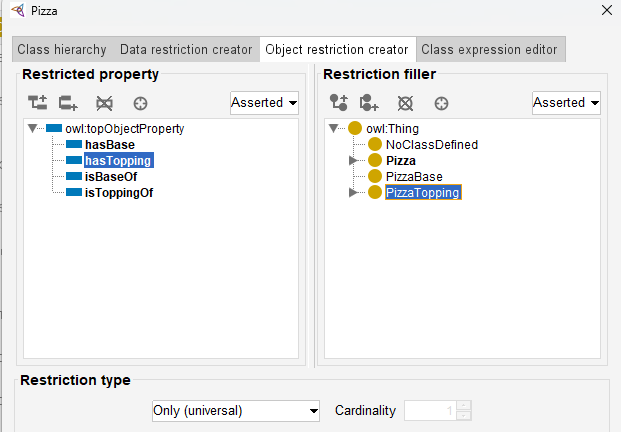Click class hierarchy target icon
The width and height of the screenshot is (621, 432).
[x=441, y=103]
